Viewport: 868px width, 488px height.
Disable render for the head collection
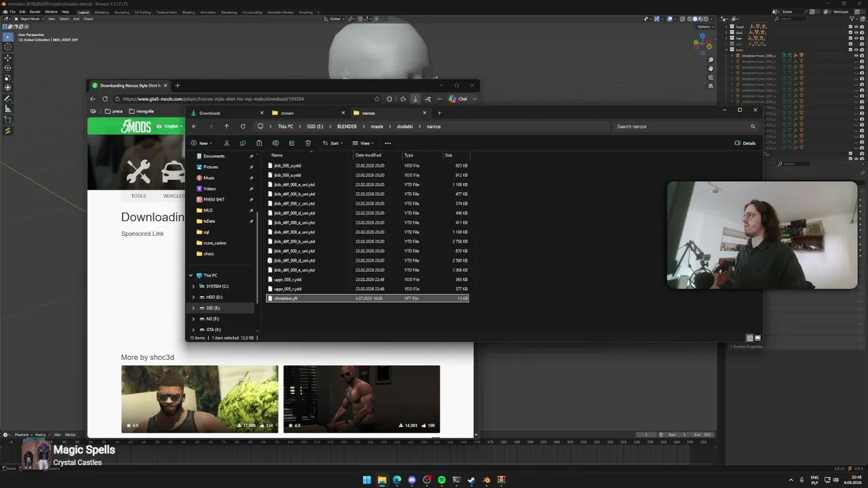click(x=862, y=27)
